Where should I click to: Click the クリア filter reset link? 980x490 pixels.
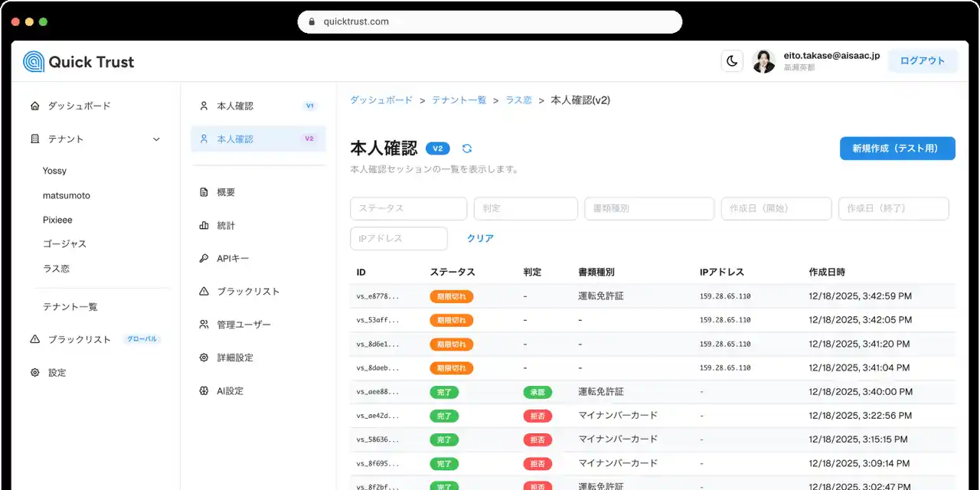click(480, 238)
